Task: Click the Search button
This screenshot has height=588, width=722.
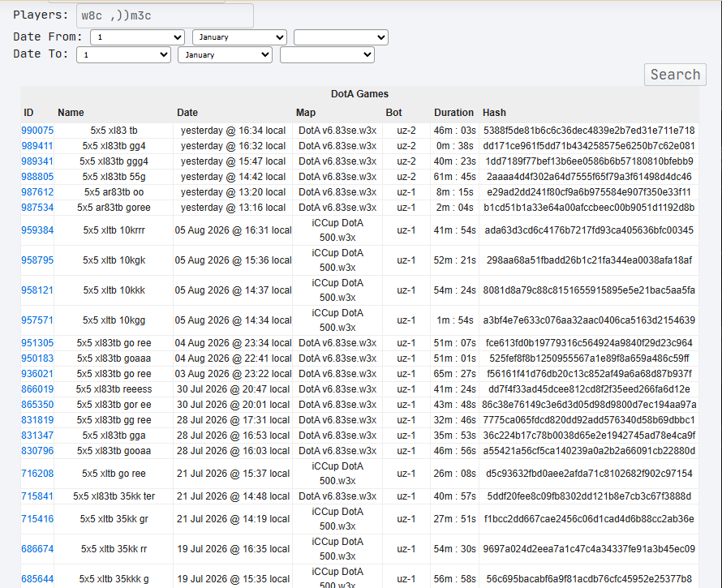Action: 675,75
